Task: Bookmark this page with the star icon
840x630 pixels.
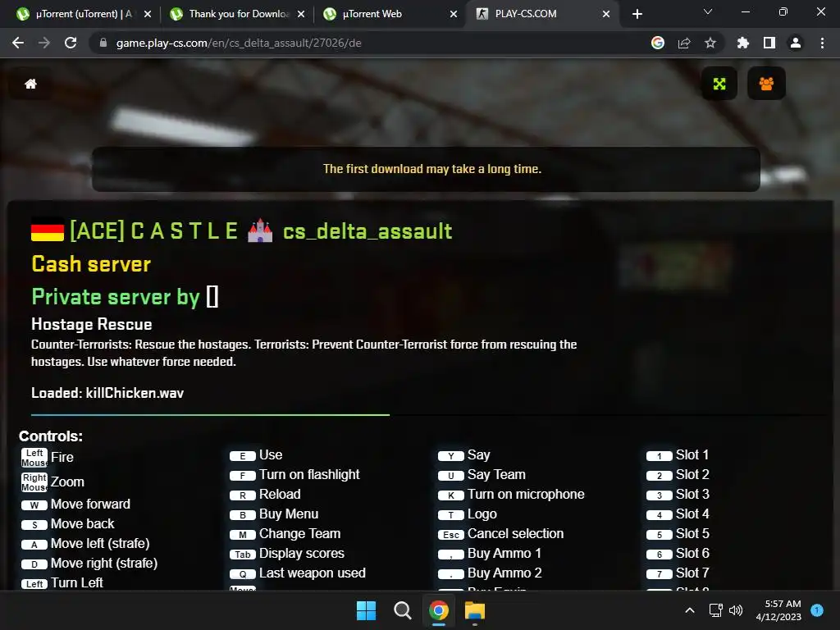Action: [710, 43]
